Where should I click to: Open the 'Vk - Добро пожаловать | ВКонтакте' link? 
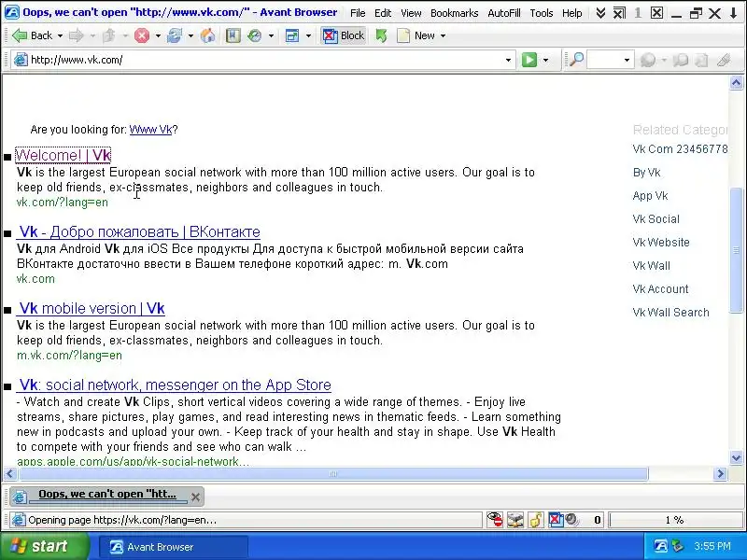point(138,231)
